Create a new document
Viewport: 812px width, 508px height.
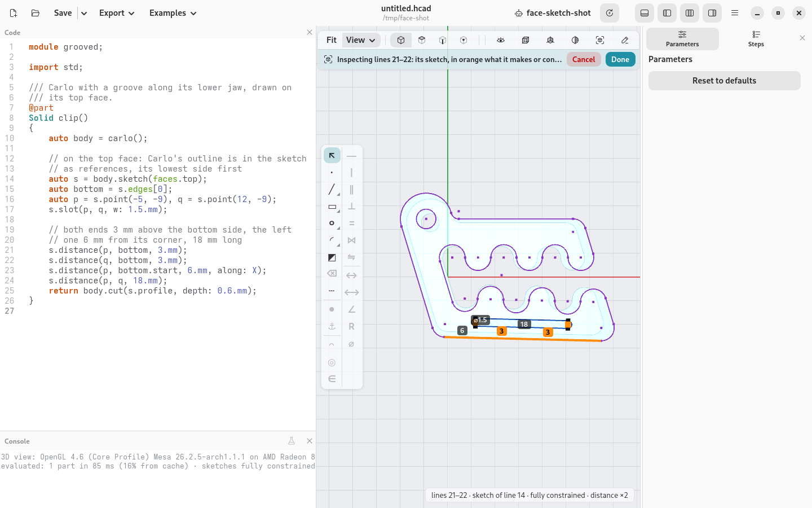(14, 13)
